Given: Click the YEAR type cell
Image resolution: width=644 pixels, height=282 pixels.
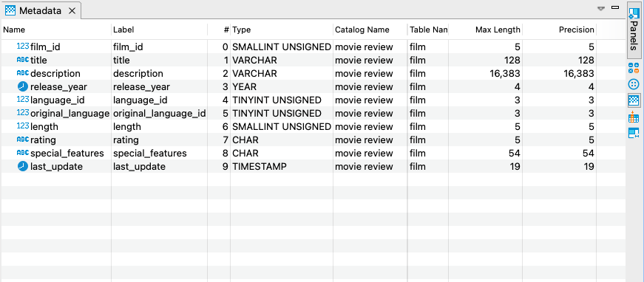Looking at the screenshot, I should (245, 87).
